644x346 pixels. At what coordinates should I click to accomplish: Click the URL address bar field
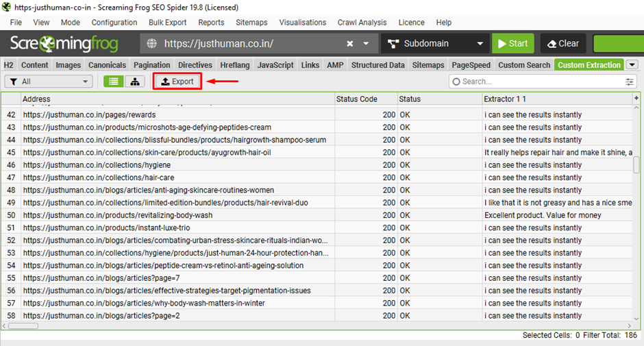tap(259, 44)
